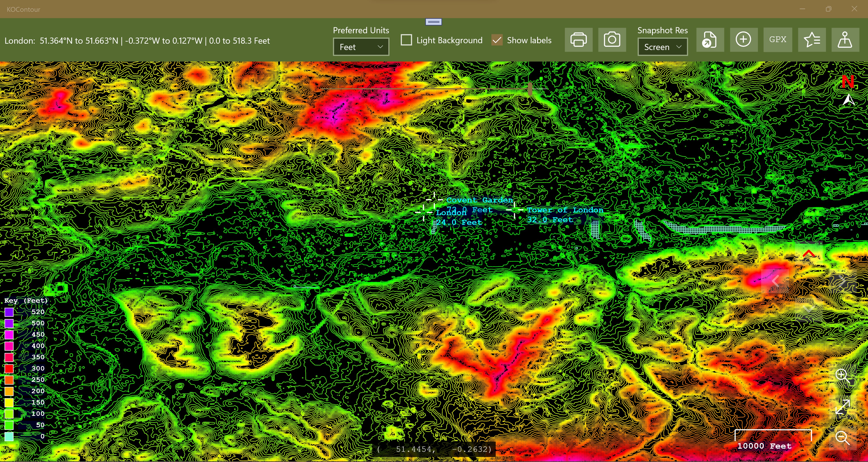Pan map right with chevron arrow

pos(841,281)
